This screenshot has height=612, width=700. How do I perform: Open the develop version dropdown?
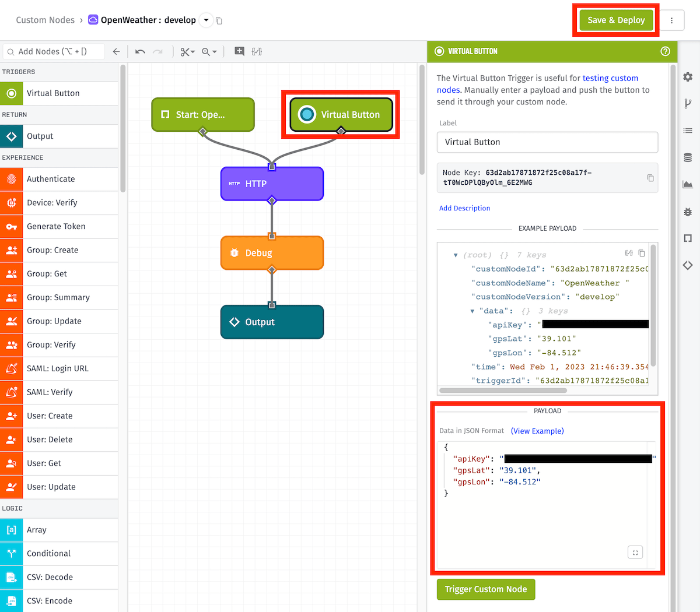coord(206,20)
